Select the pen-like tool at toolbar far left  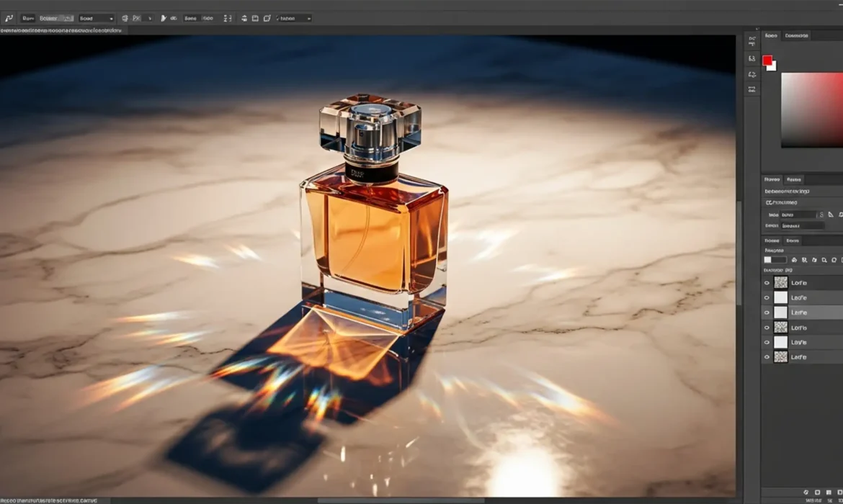9,18
